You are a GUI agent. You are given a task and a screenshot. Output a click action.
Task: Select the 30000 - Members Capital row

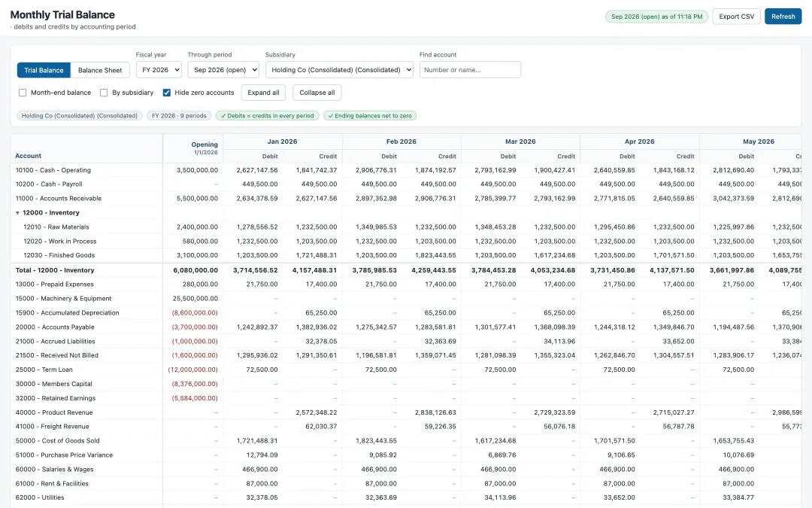(406, 384)
